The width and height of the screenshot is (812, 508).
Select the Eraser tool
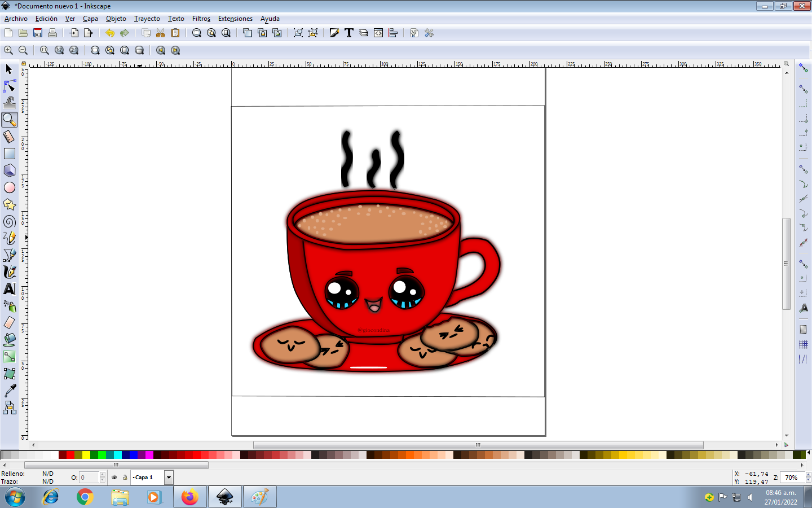9,323
